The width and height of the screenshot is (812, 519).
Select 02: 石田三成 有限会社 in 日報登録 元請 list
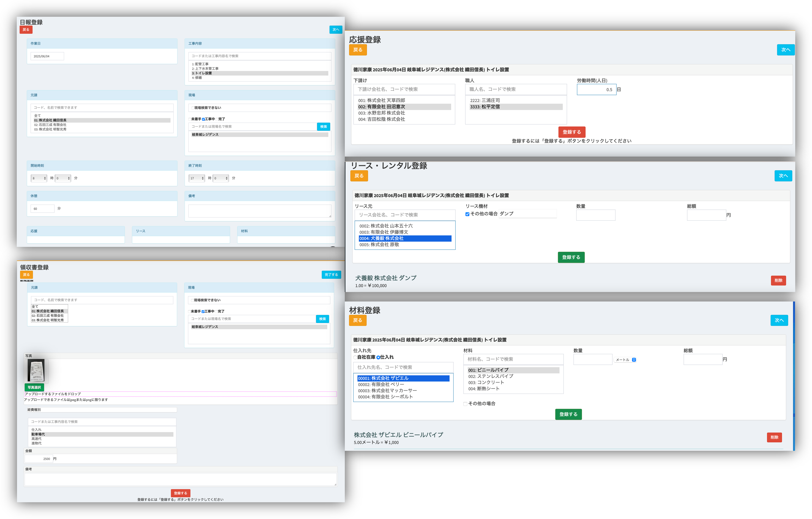coord(102,125)
